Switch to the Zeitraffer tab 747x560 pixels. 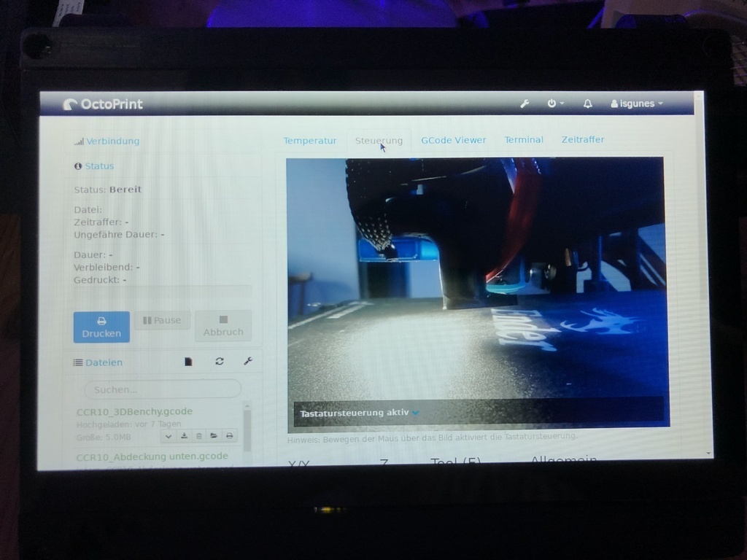coord(583,139)
